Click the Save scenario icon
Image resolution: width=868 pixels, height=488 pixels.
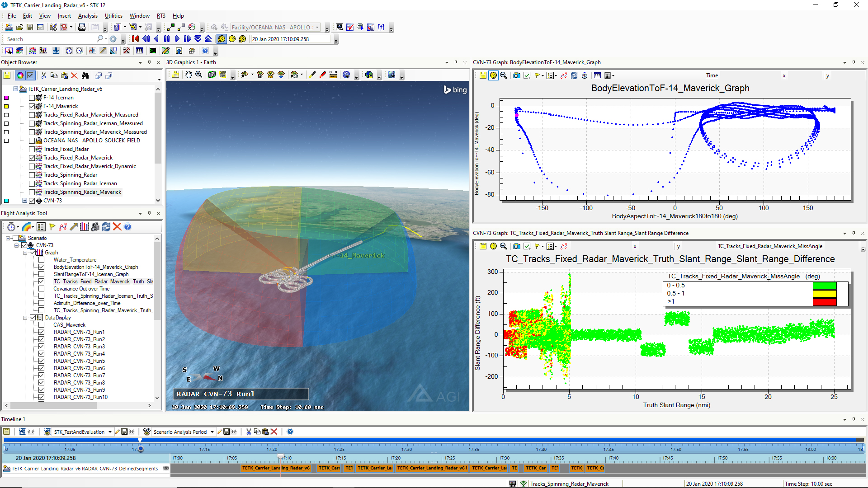30,27
